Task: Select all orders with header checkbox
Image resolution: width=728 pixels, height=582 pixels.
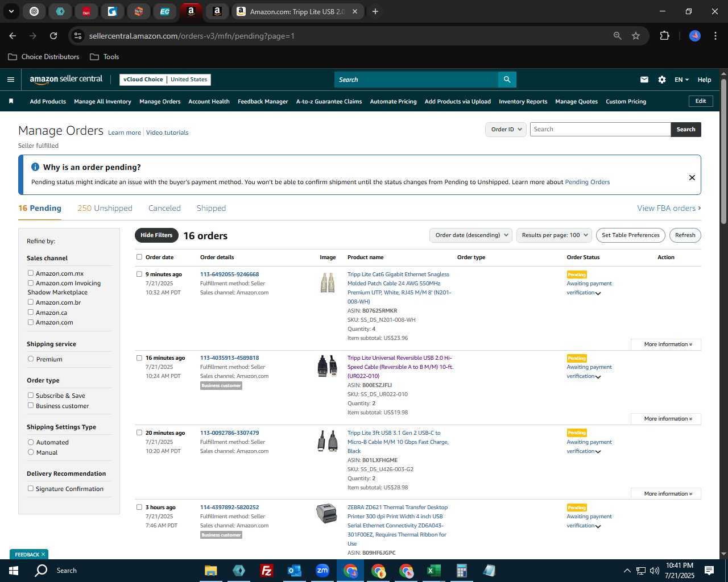Action: pos(139,257)
